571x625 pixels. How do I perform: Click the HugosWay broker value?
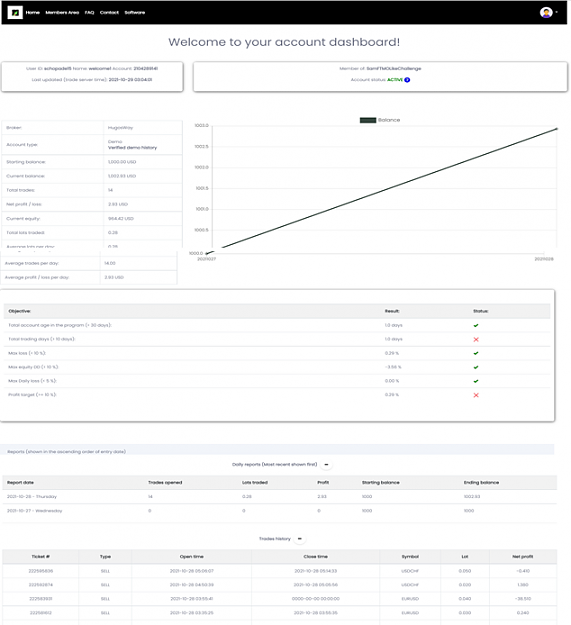pyautogui.click(x=120, y=128)
